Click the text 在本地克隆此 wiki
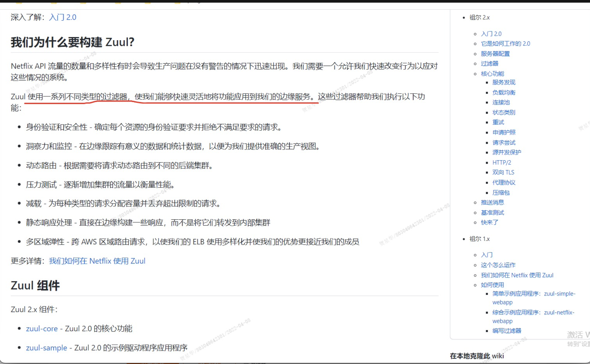590x364 pixels. coord(477,356)
